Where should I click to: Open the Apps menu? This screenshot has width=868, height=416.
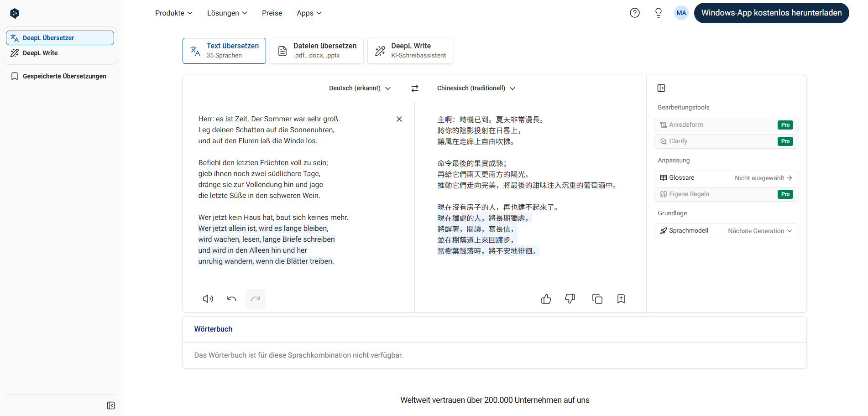click(x=309, y=13)
